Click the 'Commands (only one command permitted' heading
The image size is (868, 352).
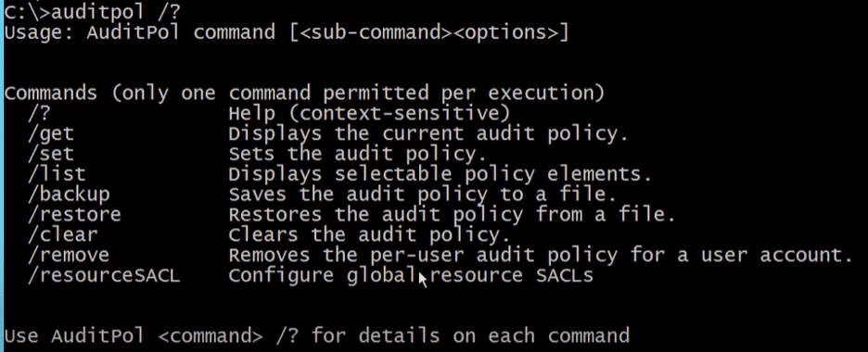pyautogui.click(x=304, y=93)
